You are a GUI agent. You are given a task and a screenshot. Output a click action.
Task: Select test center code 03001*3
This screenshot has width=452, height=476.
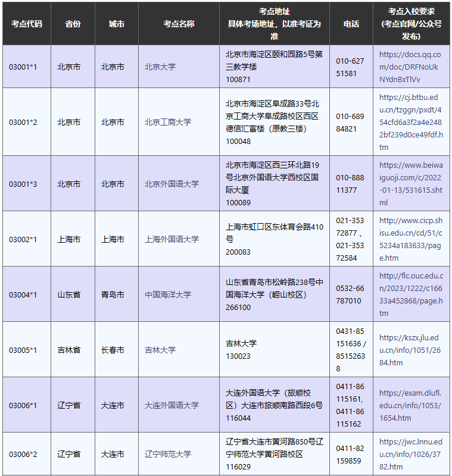23,184
